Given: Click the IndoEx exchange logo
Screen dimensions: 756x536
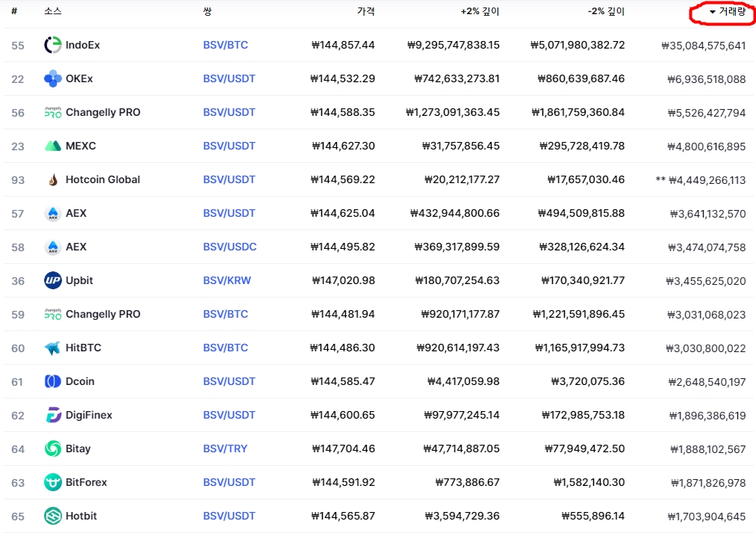Looking at the screenshot, I should [x=52, y=46].
